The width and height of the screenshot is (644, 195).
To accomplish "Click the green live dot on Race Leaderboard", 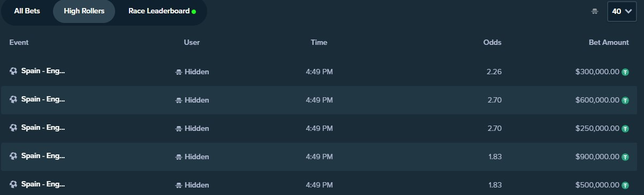I will (x=194, y=11).
